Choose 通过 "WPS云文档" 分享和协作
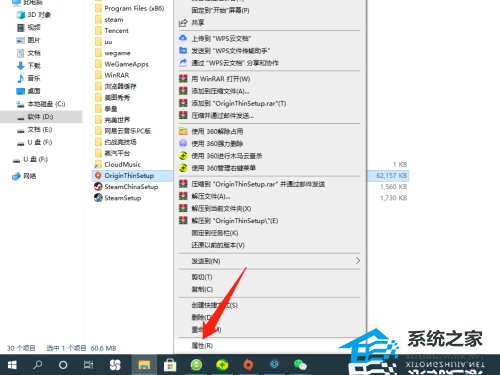Screen dimensions: 500x375 229,63
